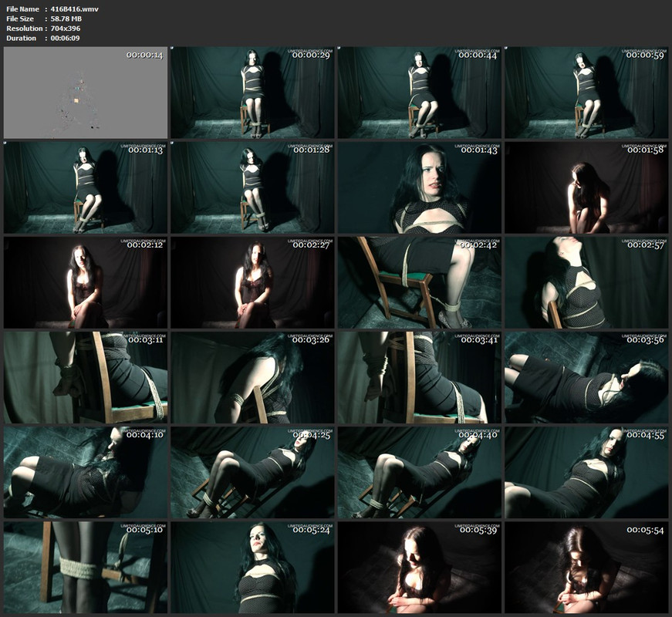Image resolution: width=672 pixels, height=617 pixels.
Task: View the frame captured at 00:04:10
Action: pos(86,473)
